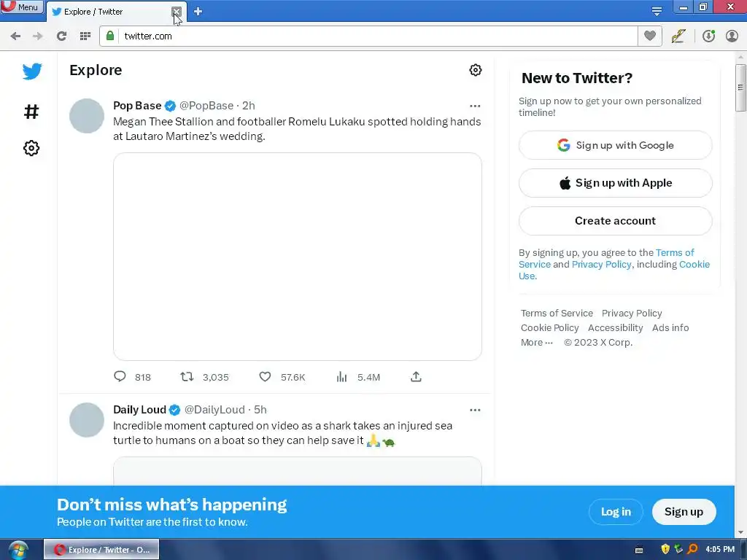Share the Pop Base tweet
Viewport: 747px width, 560px height.
416,377
